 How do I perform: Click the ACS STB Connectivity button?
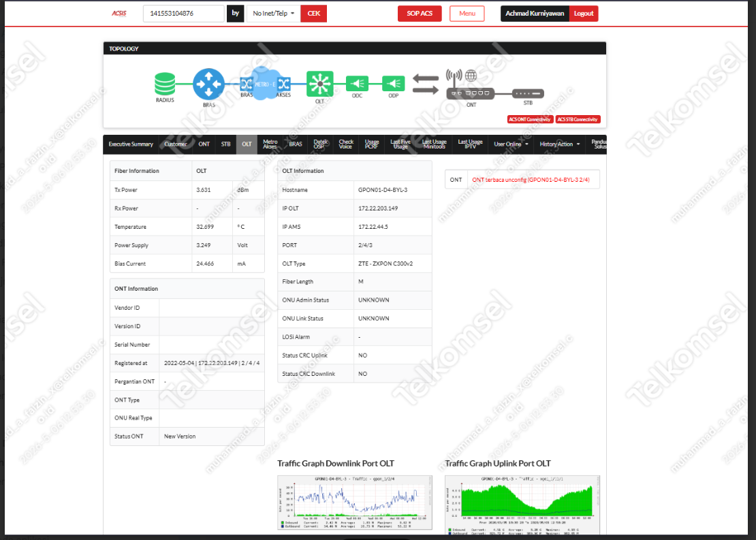(x=578, y=120)
